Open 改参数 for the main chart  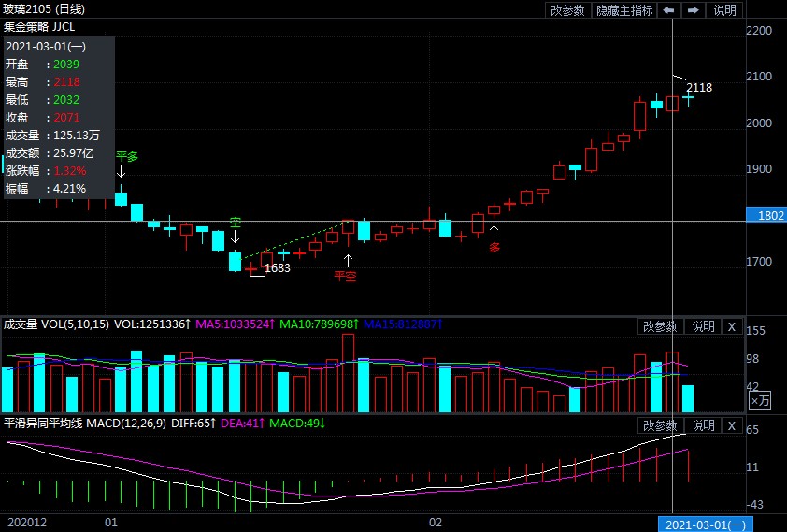pos(567,10)
